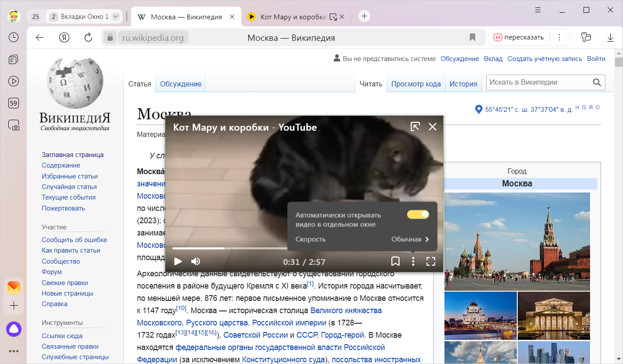Go back with the arrow button
This screenshot has width=623, height=364.
[x=40, y=38]
